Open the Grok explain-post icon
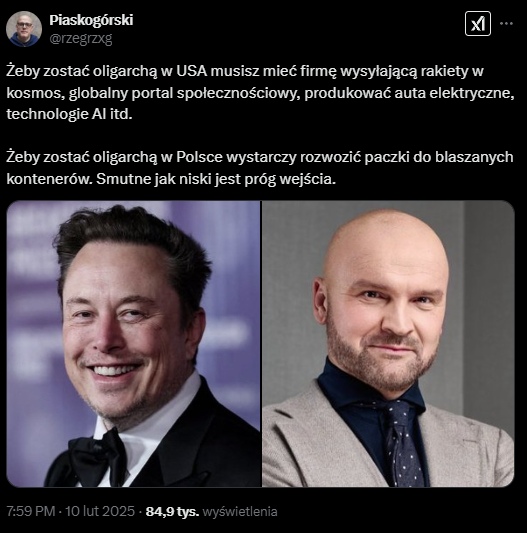 (478, 23)
